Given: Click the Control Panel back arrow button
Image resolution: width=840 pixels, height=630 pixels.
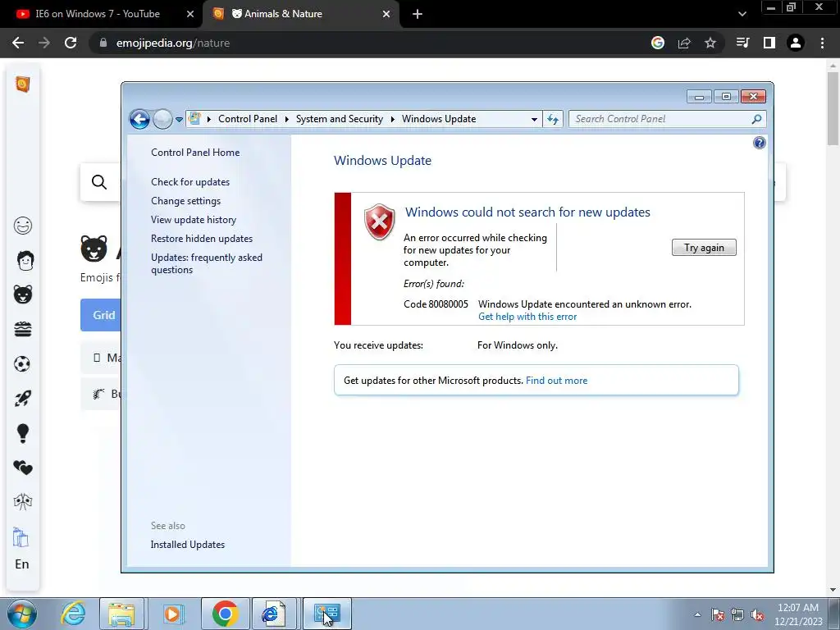Looking at the screenshot, I should 139,119.
